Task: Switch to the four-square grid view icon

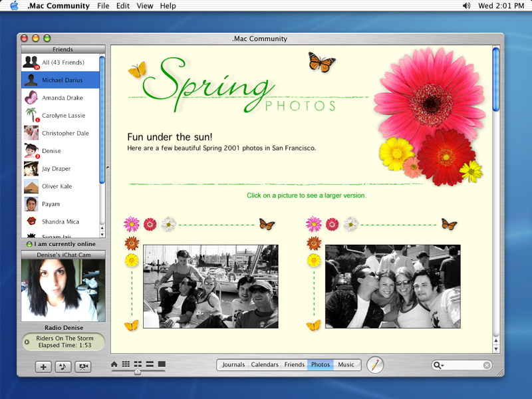Action: click(138, 364)
